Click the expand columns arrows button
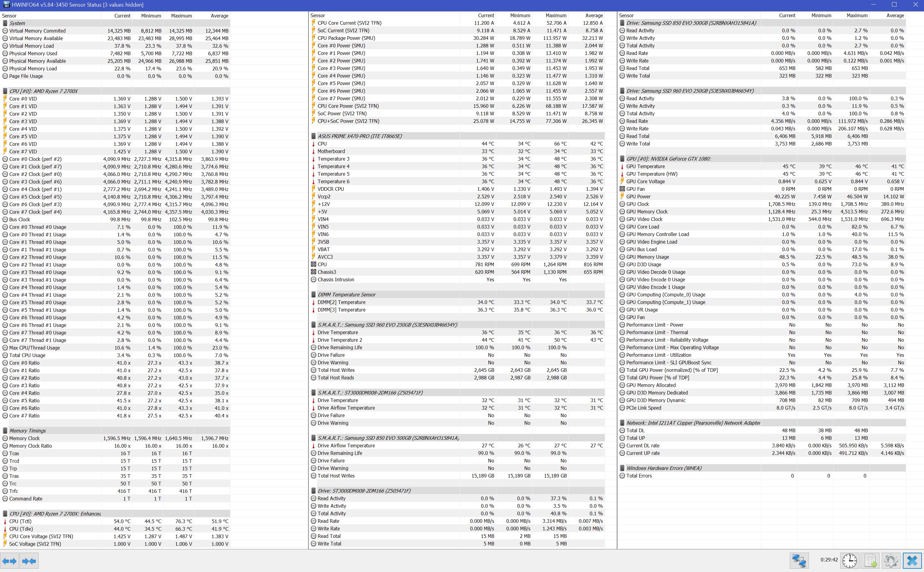Viewport: 924px width, 572px height. pyautogui.click(x=9, y=561)
